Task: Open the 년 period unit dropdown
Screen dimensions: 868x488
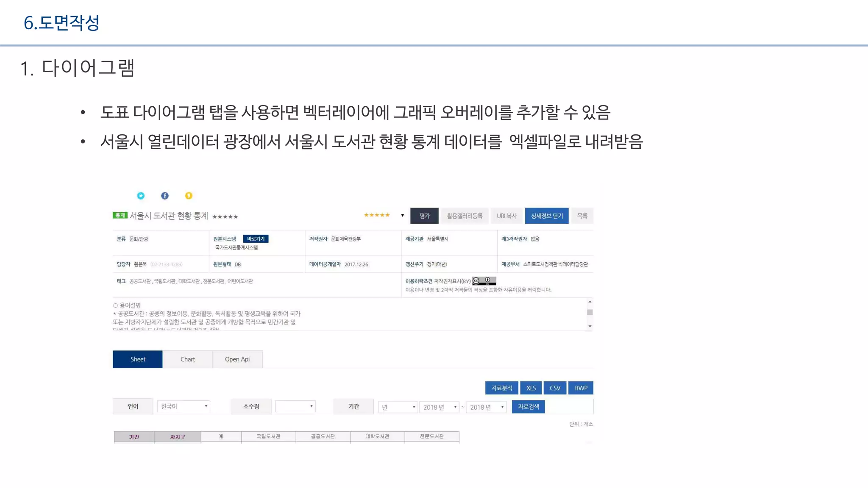Action: tap(398, 407)
